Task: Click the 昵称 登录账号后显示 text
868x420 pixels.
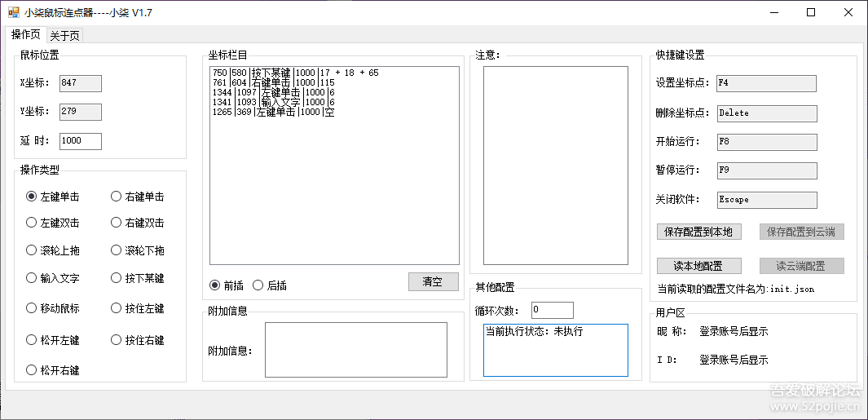Action: click(x=734, y=332)
